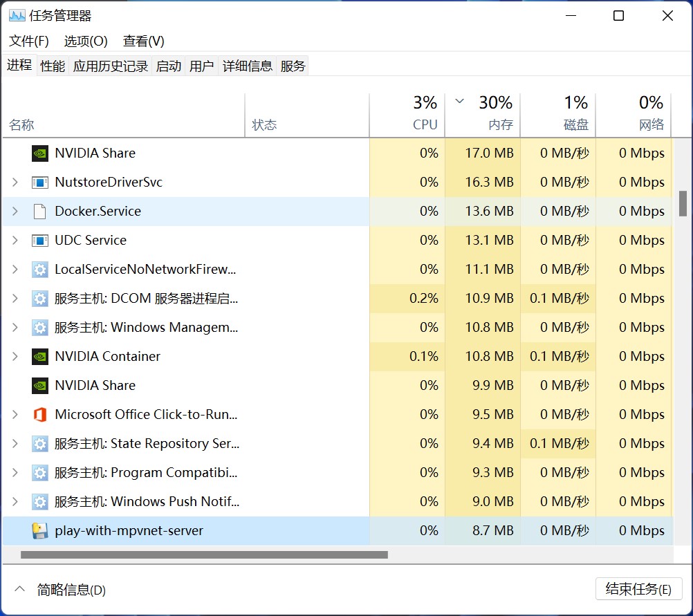Image resolution: width=693 pixels, height=616 pixels.
Task: Sort by the 状态 column header
Action: 306,115
